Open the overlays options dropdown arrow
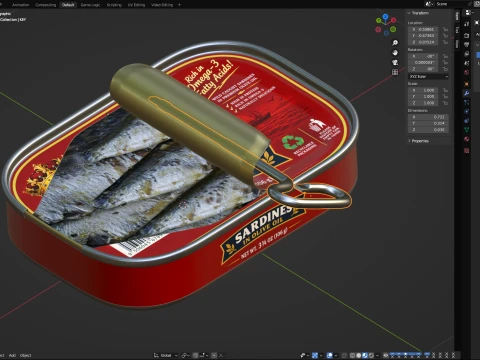The height and width of the screenshot is (360, 480). pos(336,355)
